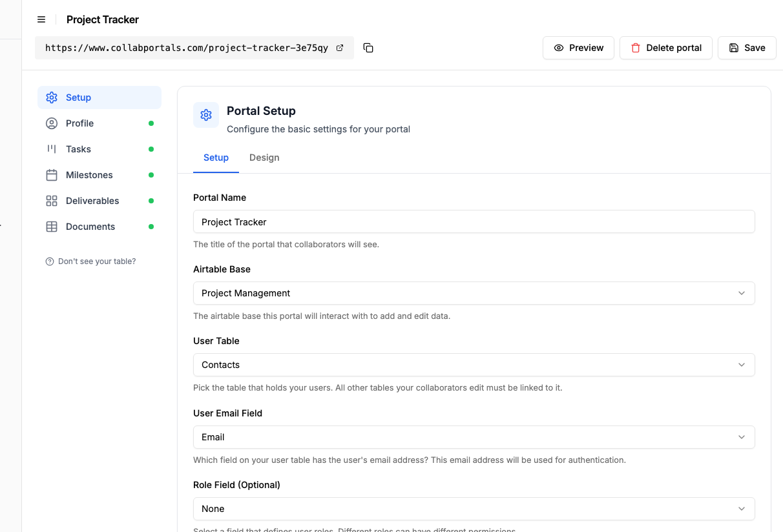Click the Portal Setup gear badge icon
783x532 pixels.
206,115
